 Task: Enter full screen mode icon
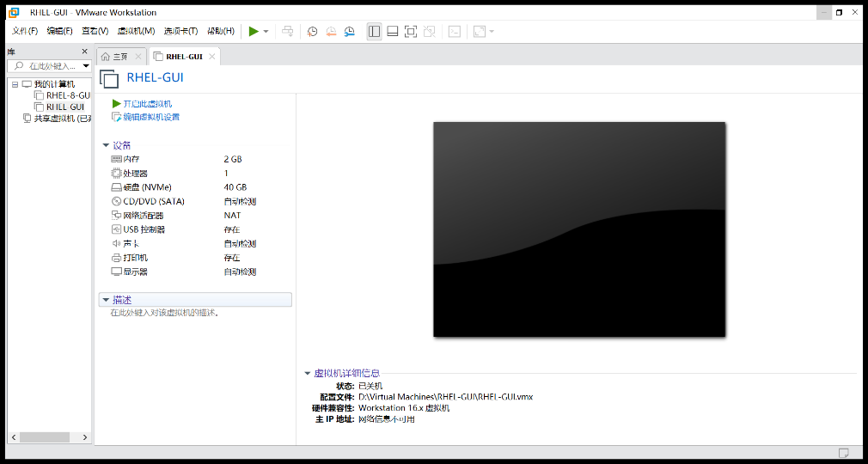tap(411, 32)
